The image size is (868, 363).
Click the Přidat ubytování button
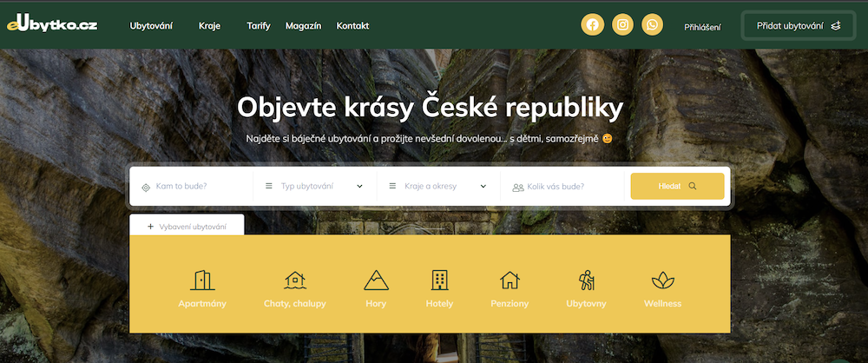click(x=798, y=26)
